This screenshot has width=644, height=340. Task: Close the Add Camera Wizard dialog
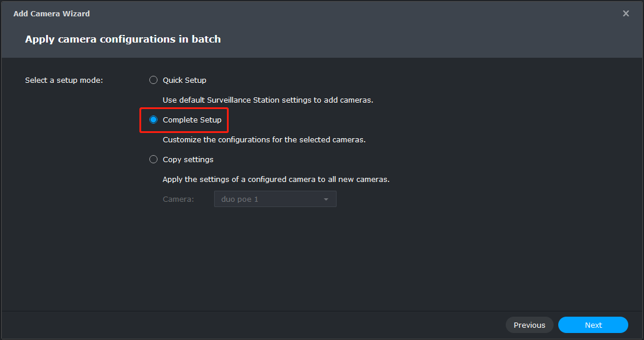(625, 13)
